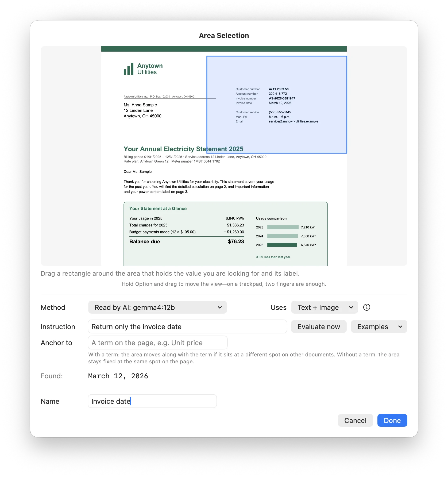This screenshot has width=448, height=477.
Task: Focus the Instruction text field
Action: pyautogui.click(x=187, y=326)
